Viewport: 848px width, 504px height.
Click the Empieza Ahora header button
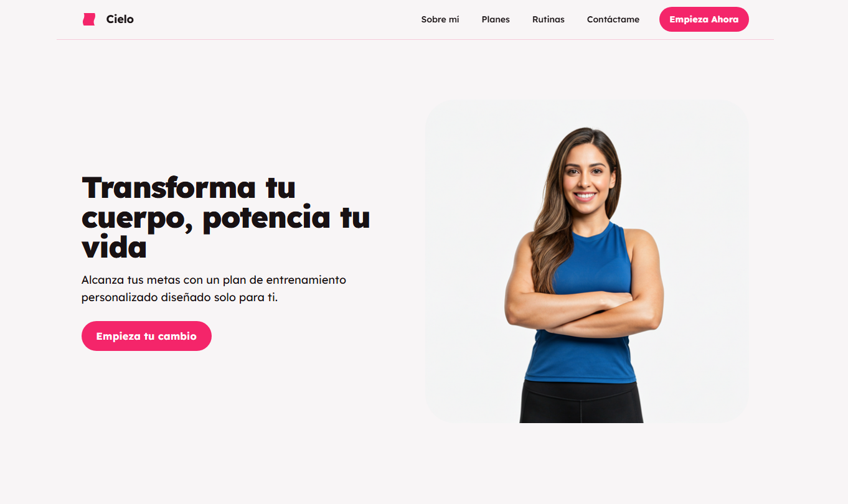pos(704,19)
